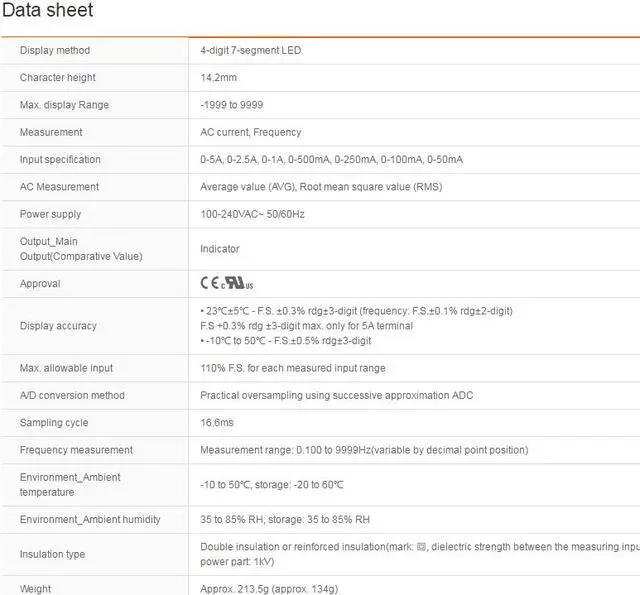The image size is (640, 595).
Task: Click the Power supply label
Action: pos(51,214)
